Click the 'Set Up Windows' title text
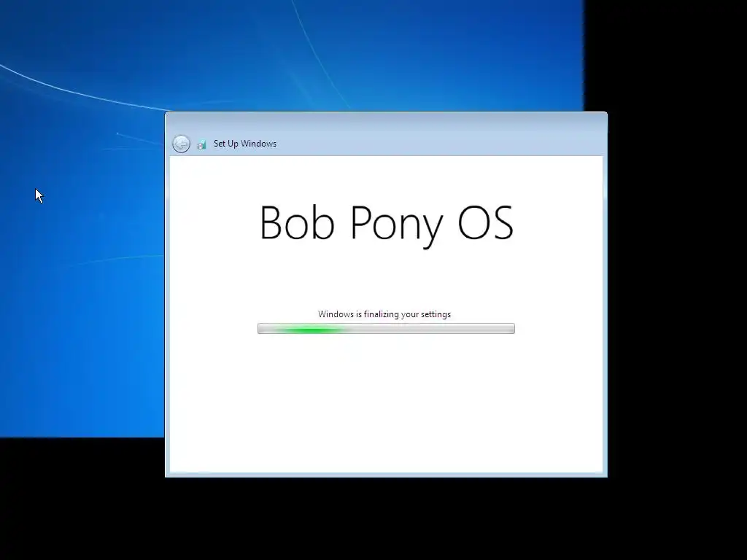The height and width of the screenshot is (560, 747). [x=245, y=144]
